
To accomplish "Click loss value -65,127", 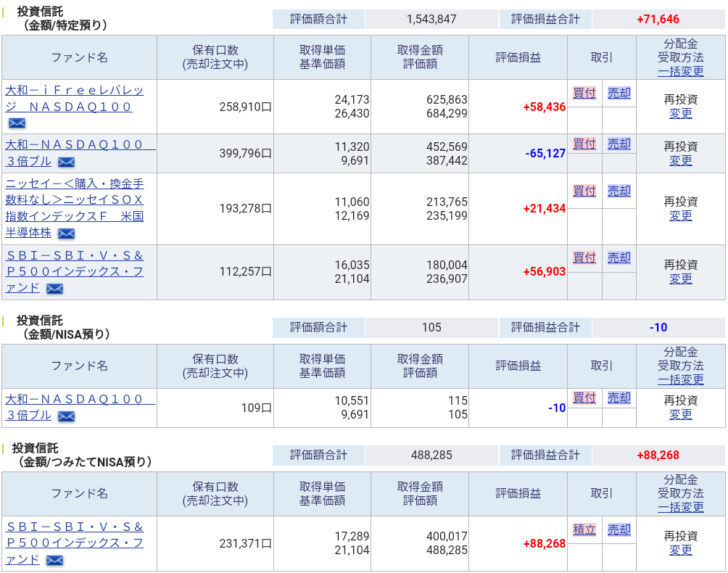I will (x=545, y=154).
